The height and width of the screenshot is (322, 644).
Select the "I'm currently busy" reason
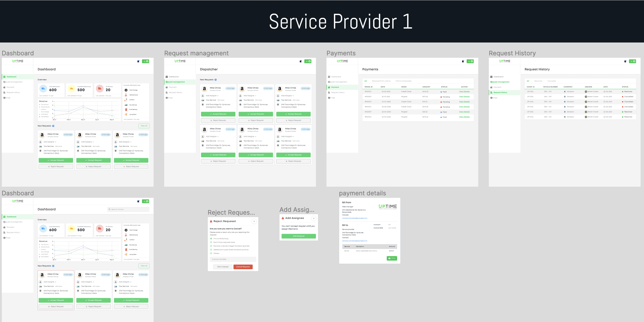click(x=211, y=239)
